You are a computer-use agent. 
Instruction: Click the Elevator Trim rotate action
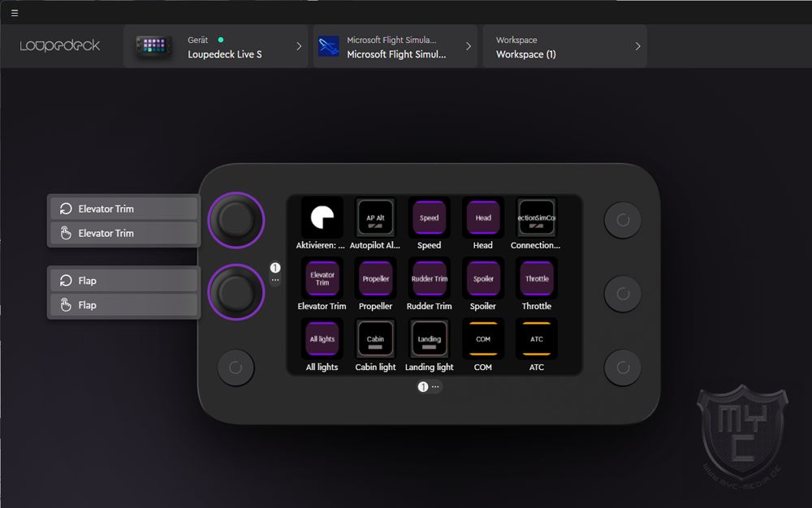(x=124, y=209)
